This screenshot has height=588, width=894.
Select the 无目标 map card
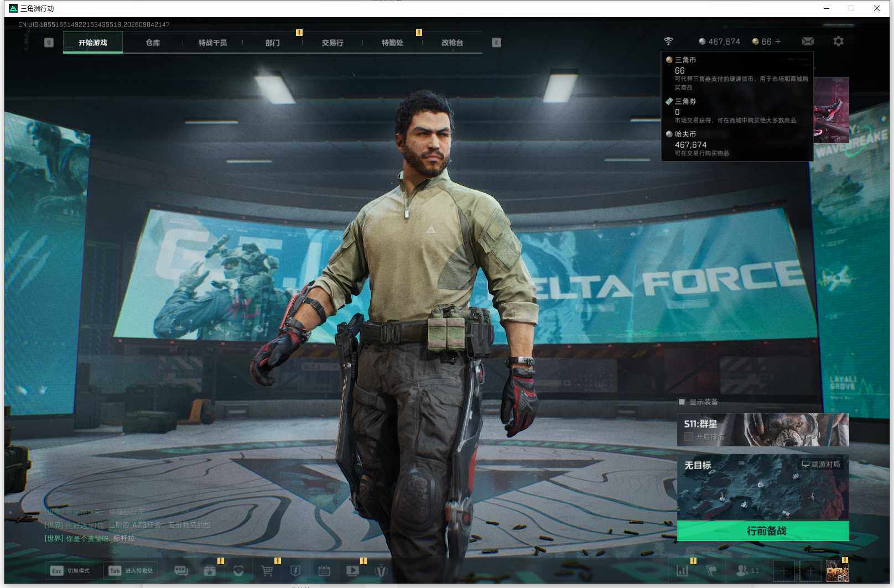763,487
